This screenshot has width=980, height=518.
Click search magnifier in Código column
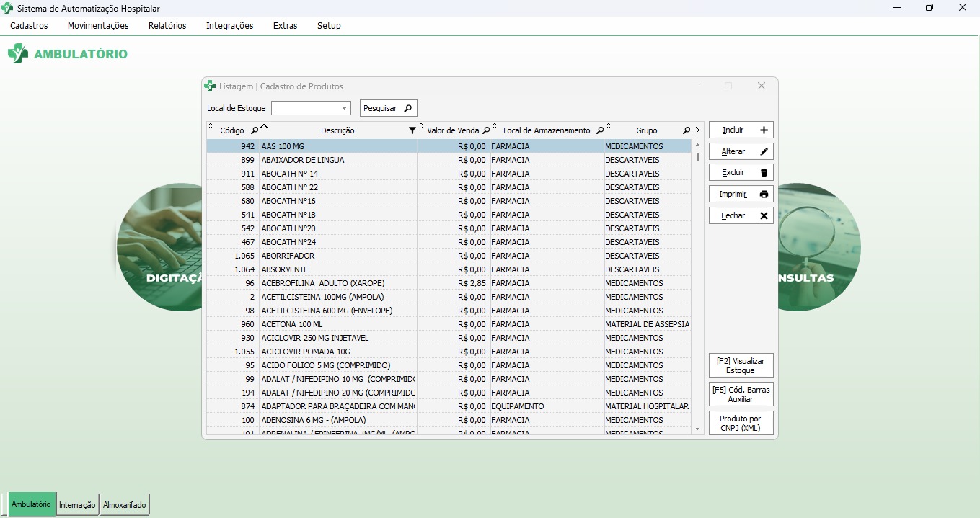[x=254, y=130]
